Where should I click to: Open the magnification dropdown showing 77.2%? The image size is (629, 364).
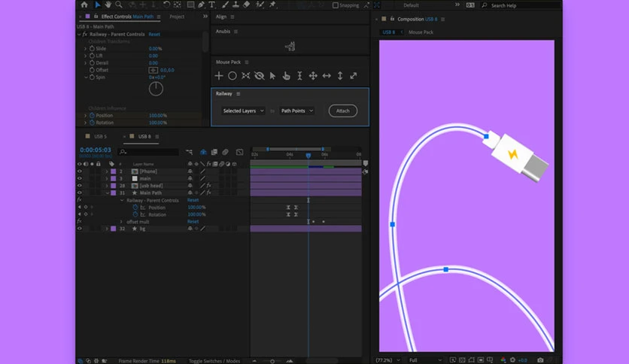pos(387,360)
